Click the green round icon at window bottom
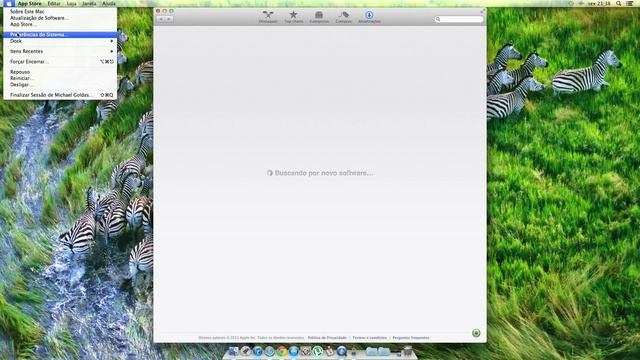Screen dimensions: 640x360 pos(476,333)
